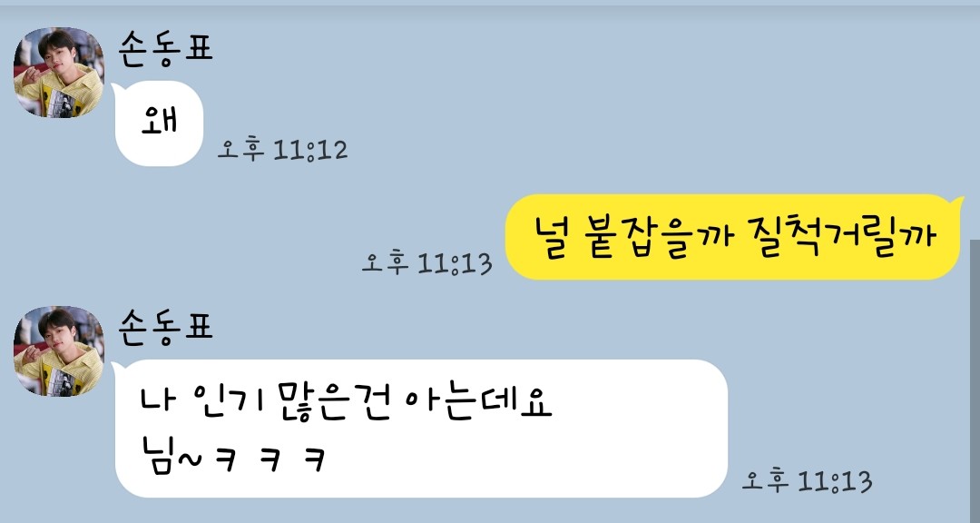Click the 오후 11:13 timestamp after the last message
The image size is (980, 523).
pos(807,481)
